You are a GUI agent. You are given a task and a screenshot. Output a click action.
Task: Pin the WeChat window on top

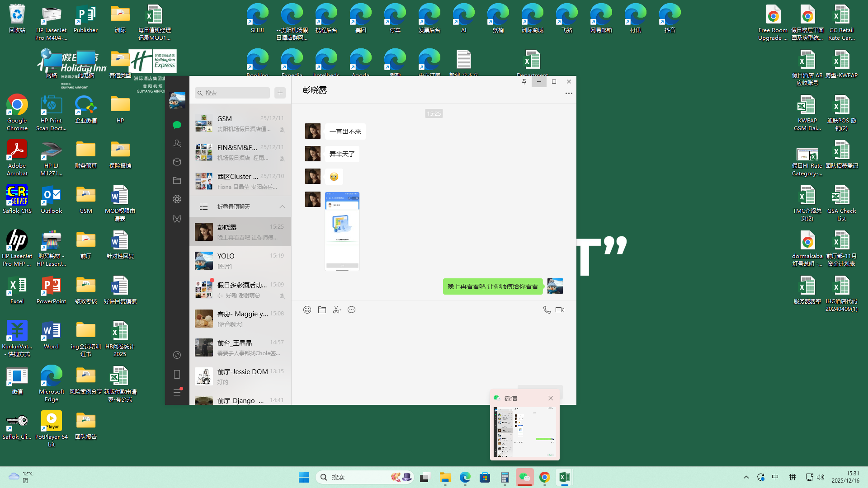tap(524, 82)
